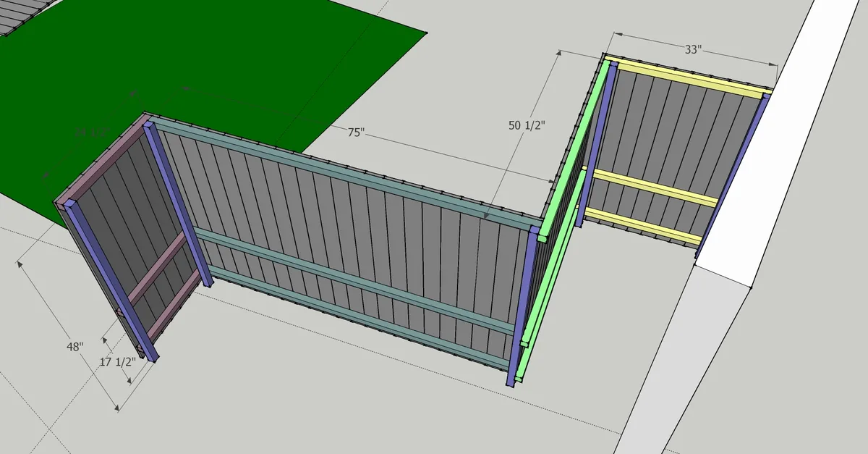Pick the 48" dimension label
This screenshot has height=454, width=868.
pos(76,347)
